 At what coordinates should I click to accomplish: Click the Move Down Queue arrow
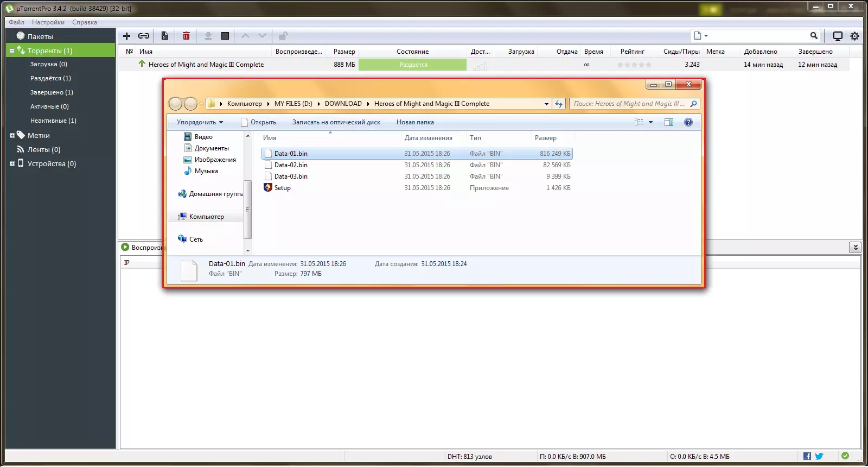pos(263,36)
